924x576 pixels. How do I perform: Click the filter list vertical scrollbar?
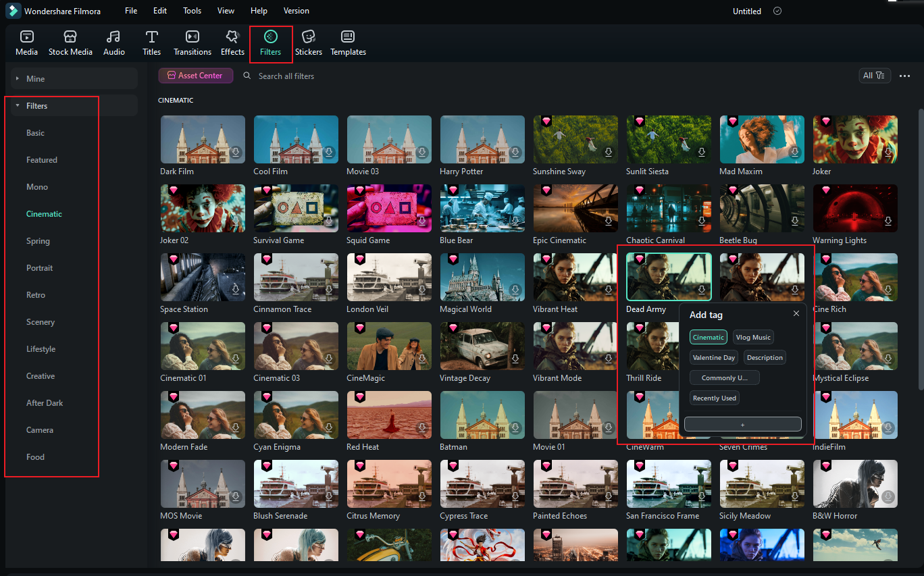tap(919, 249)
